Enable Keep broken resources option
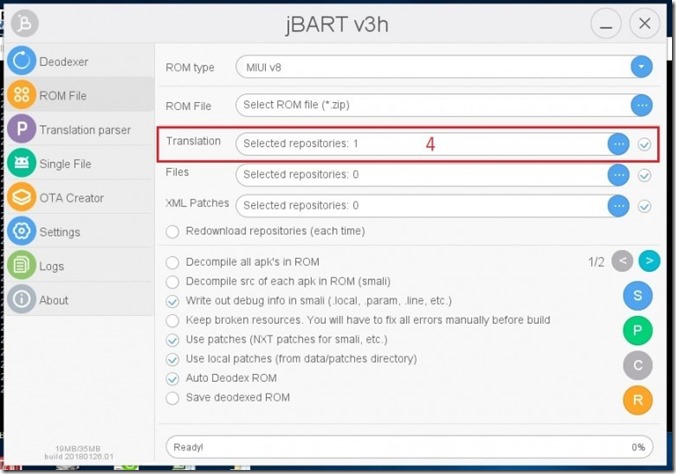676x474 pixels. pos(172,320)
